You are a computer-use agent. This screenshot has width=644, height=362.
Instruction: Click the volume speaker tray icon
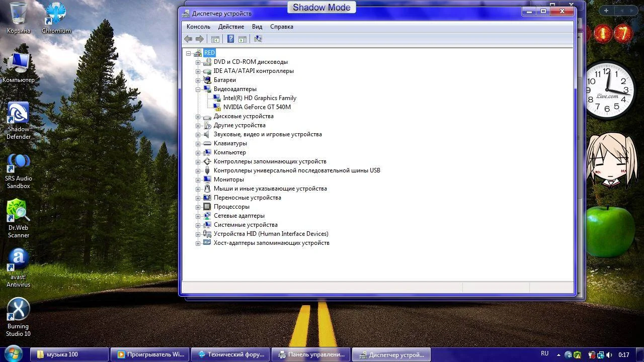tap(609, 354)
